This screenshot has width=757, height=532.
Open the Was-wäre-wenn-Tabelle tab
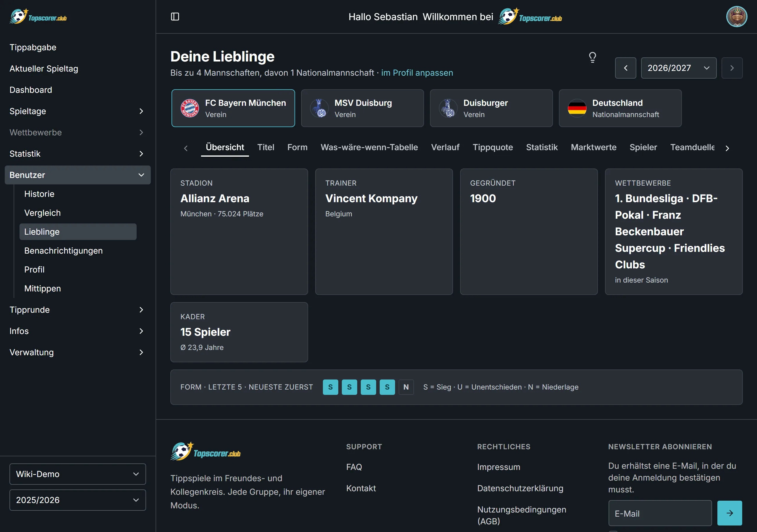(369, 147)
